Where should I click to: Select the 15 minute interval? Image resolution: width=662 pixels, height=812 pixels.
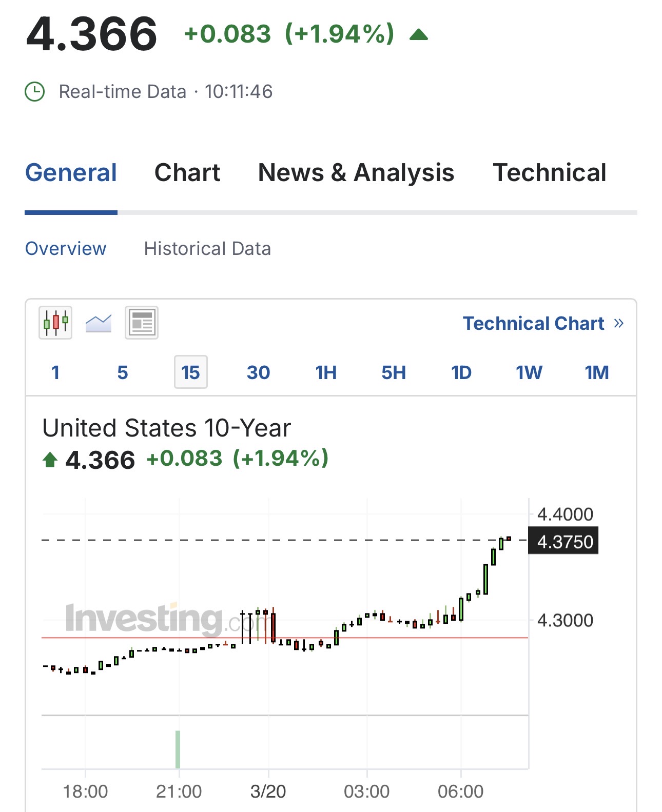(191, 372)
